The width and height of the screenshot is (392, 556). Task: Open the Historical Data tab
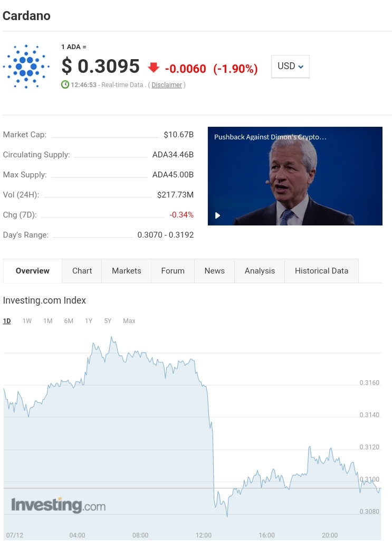[x=321, y=271]
